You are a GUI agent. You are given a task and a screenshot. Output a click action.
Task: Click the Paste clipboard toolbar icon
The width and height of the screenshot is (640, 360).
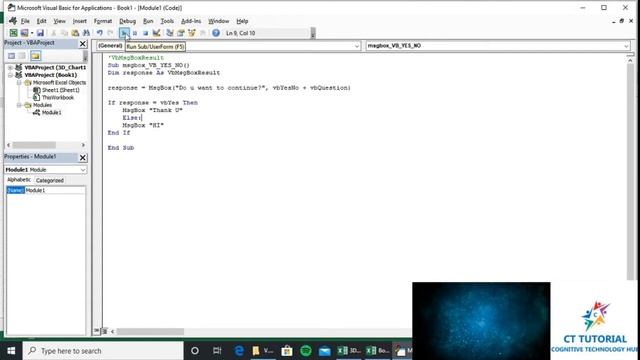tap(75, 33)
